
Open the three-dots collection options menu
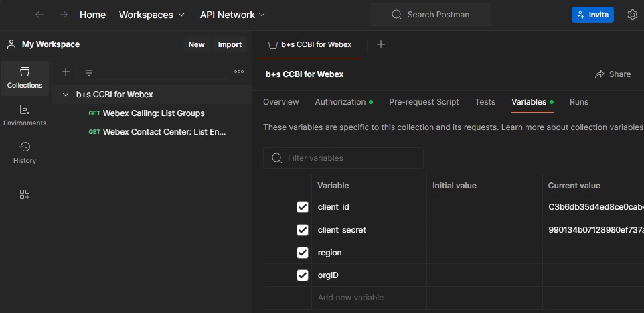coord(239,72)
